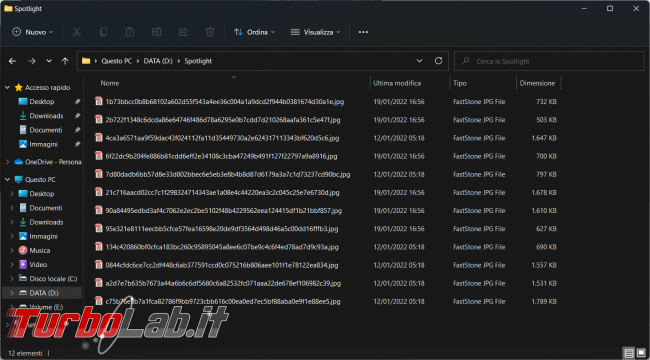Sort by the Tipo column header
The image size is (650, 360).
(x=459, y=83)
